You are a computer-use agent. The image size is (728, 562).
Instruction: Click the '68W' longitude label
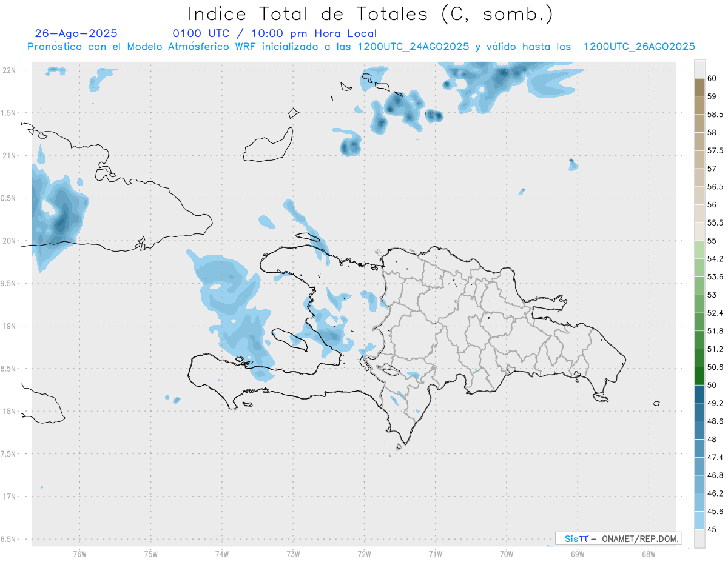click(649, 554)
